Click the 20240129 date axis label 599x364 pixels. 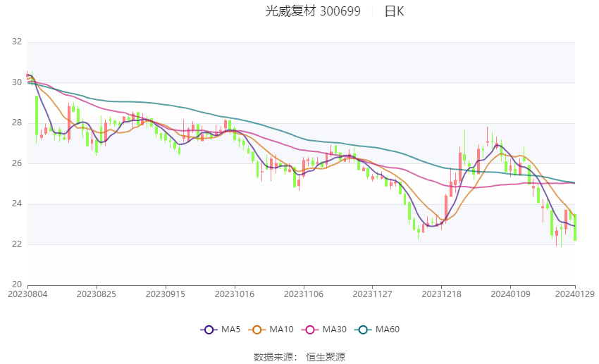click(574, 294)
